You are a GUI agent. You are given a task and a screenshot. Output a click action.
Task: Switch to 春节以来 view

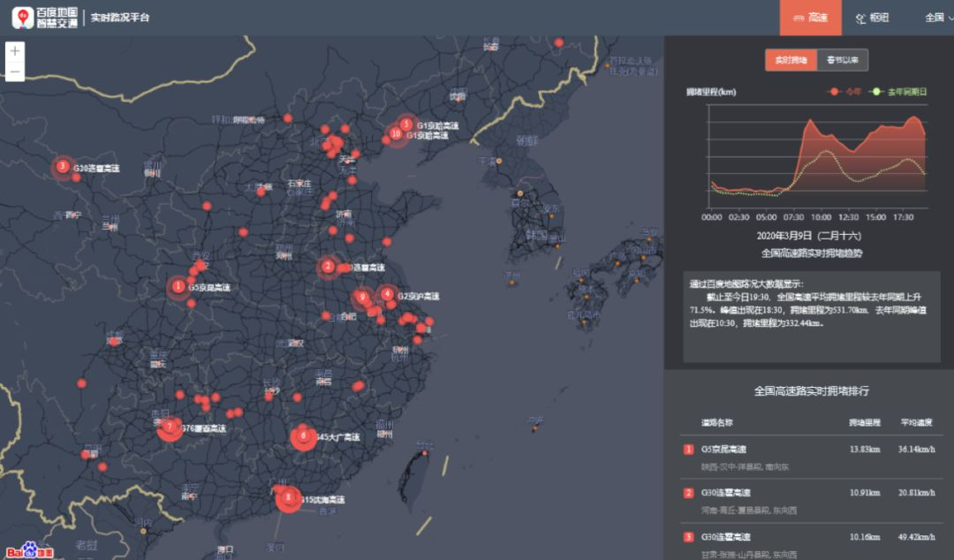click(x=843, y=60)
